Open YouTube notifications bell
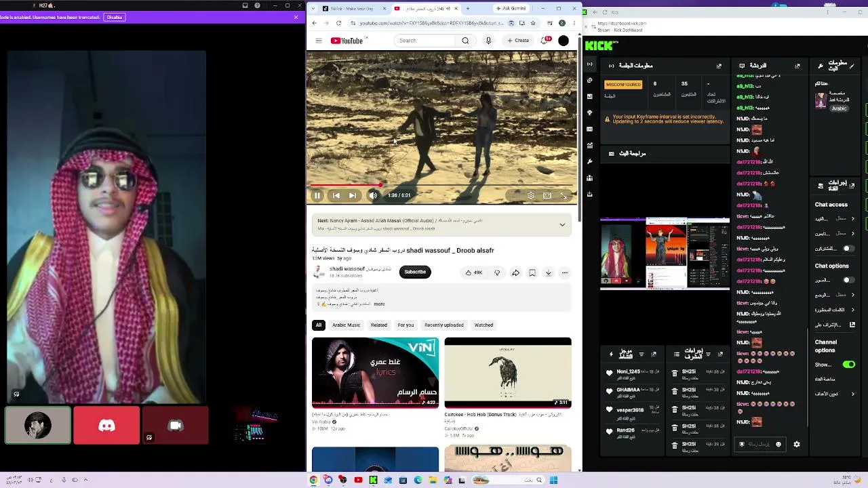 (x=546, y=41)
